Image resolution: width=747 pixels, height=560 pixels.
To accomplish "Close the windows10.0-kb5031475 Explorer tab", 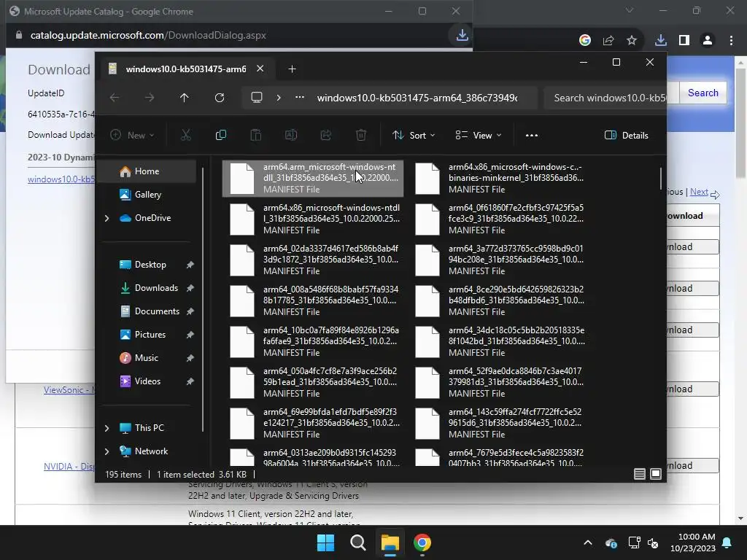I will click(260, 69).
